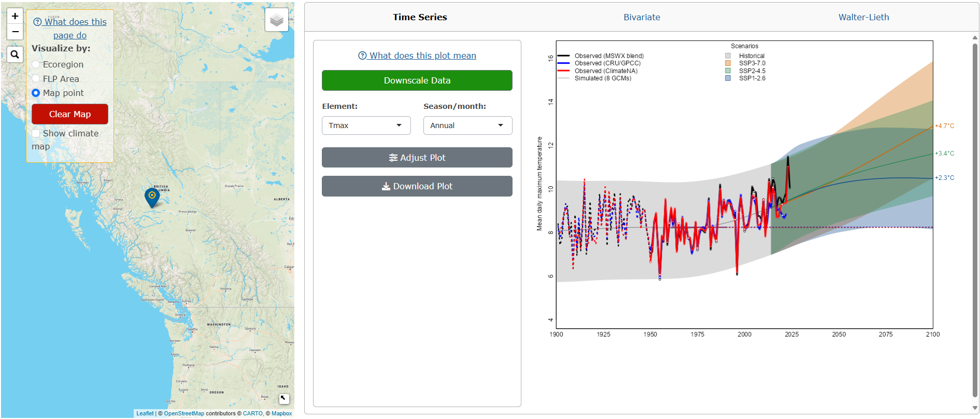Viewport: 980px width, 419px height.
Task: Click the Historical legend swatch
Action: point(728,56)
